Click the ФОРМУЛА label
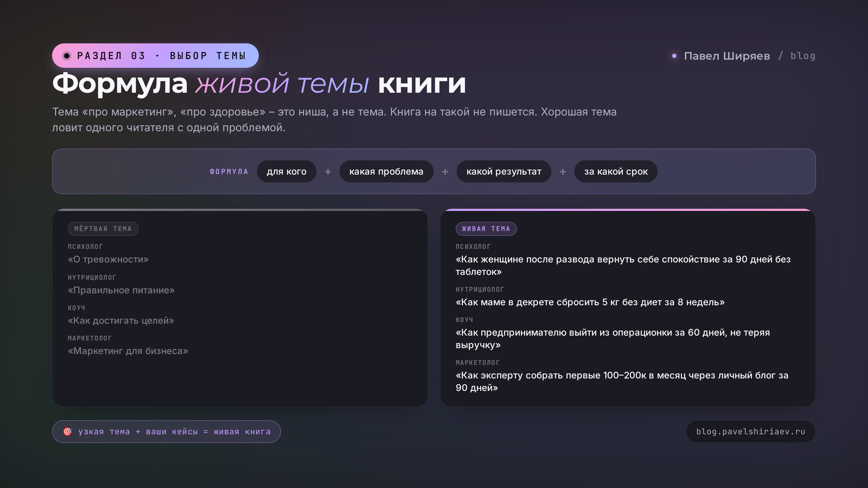Viewport: 868px width, 488px height. [x=229, y=172]
